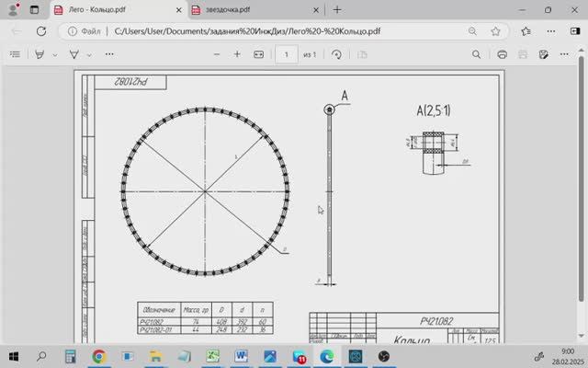Viewport: 588px width, 368px height.
Task: Open the PDF table of contents
Action: point(15,54)
